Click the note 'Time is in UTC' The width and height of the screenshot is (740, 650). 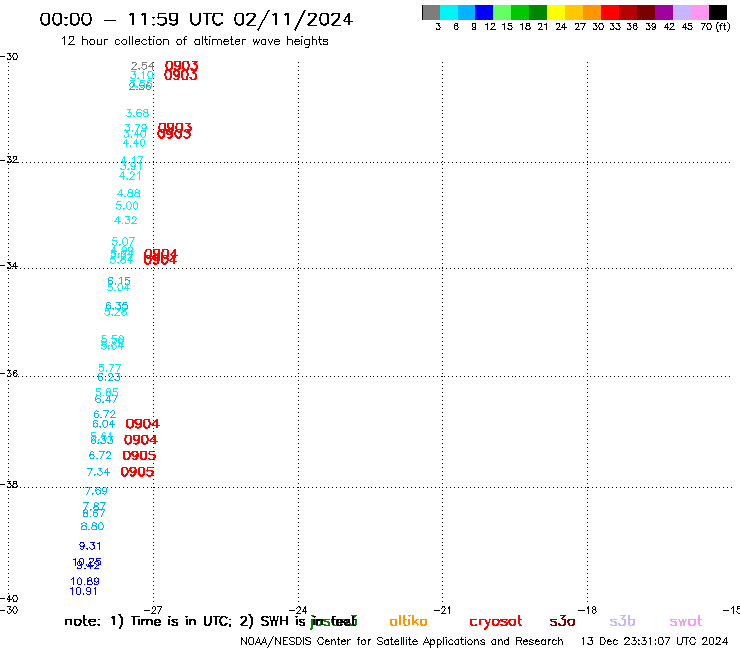181,621
